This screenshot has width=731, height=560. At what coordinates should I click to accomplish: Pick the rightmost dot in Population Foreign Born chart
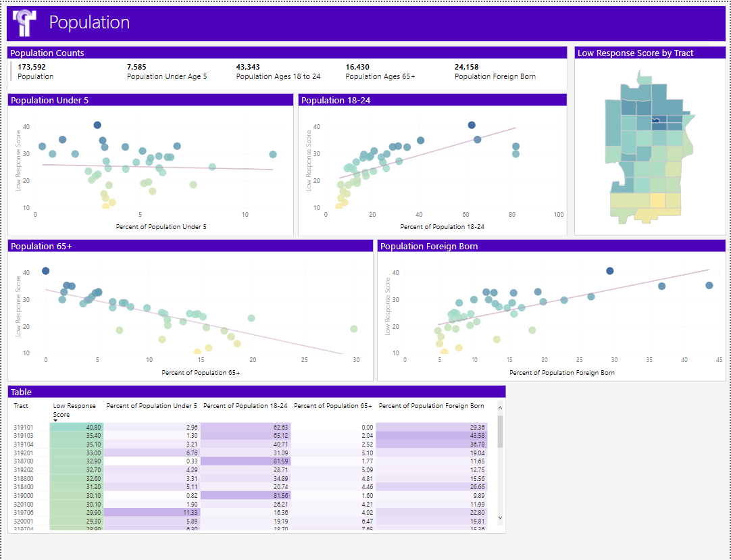click(x=709, y=286)
